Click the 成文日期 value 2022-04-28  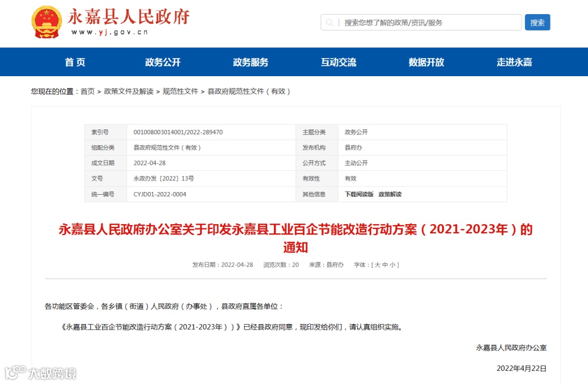click(x=150, y=163)
